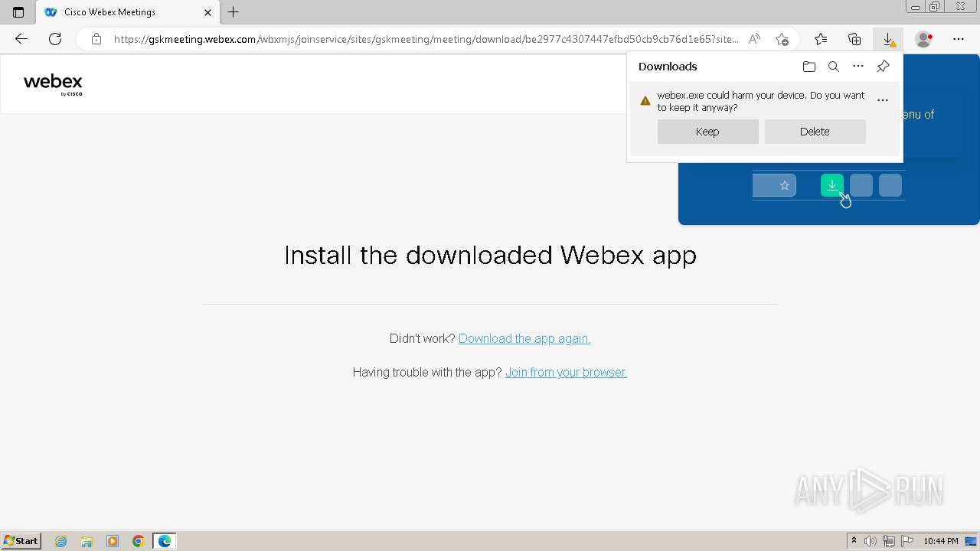Pin the Downloads panel
The width and height of the screenshot is (980, 551).
(883, 67)
